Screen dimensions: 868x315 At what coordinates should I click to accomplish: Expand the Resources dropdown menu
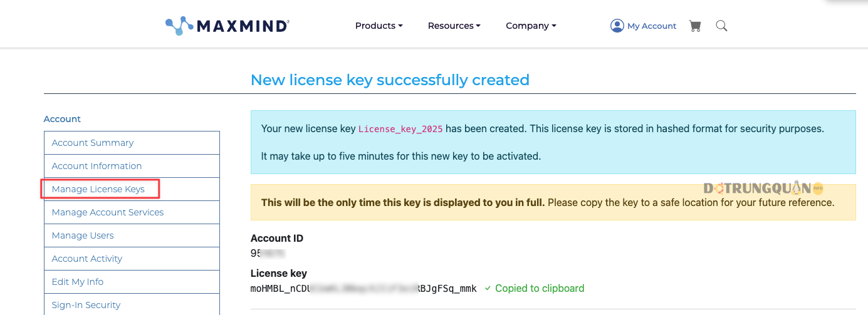pos(454,26)
